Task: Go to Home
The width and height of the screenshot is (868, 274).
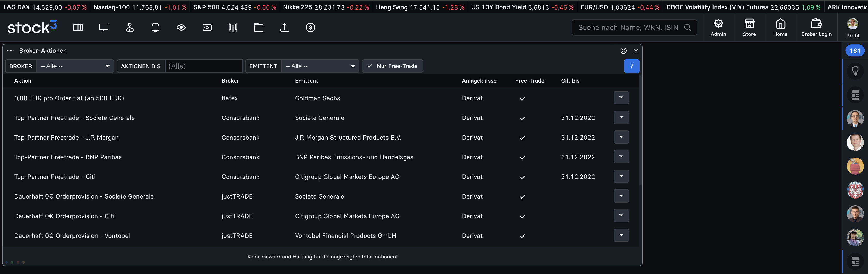Action: (x=780, y=27)
